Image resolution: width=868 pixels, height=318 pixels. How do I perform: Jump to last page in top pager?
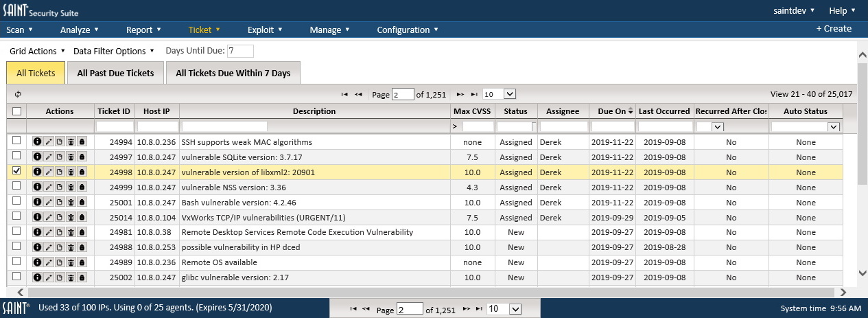473,94
